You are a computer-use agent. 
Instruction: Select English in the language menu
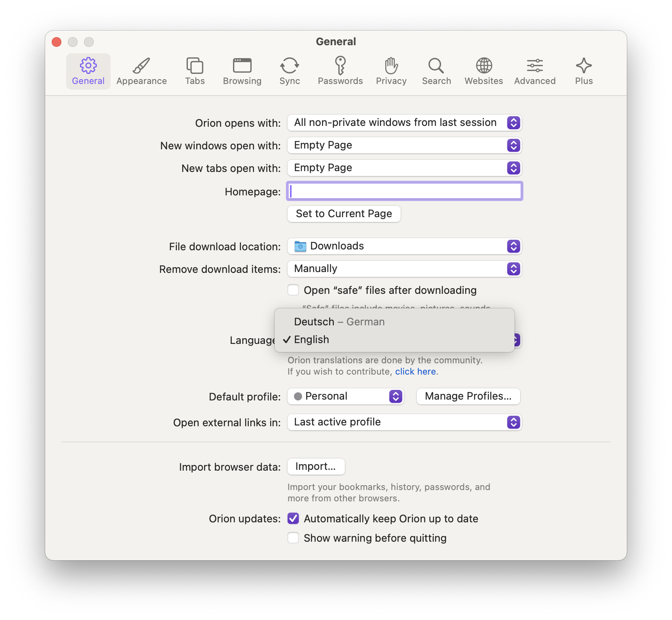[311, 340]
